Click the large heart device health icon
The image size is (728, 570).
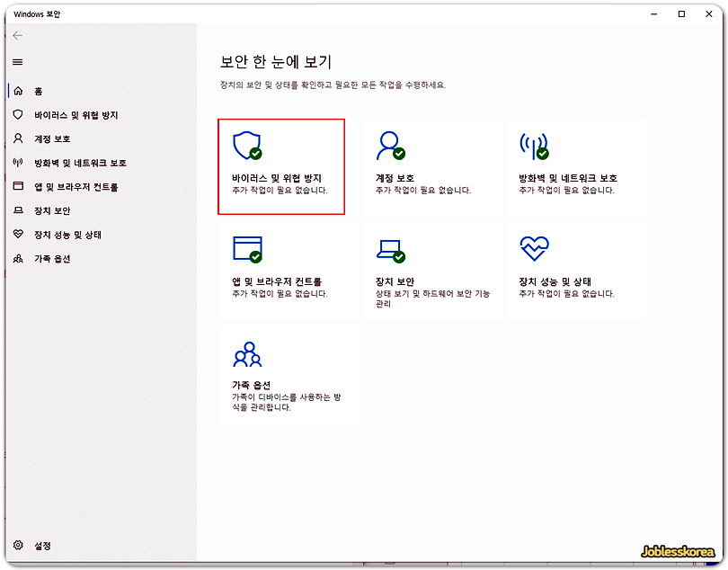[x=535, y=248]
